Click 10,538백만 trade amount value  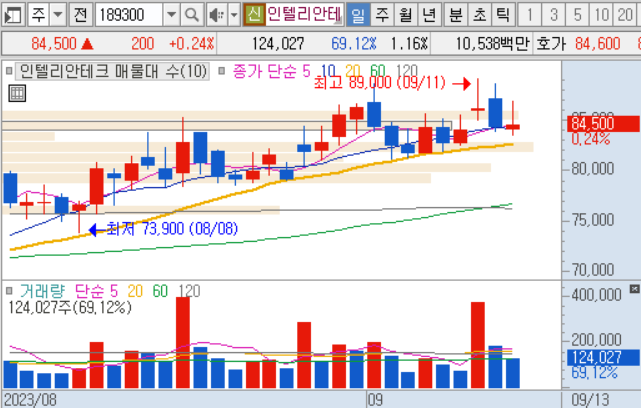click(x=493, y=44)
